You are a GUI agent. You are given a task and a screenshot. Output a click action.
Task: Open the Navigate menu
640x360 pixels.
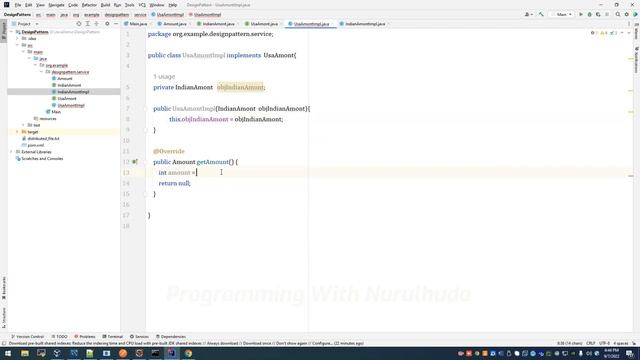(x=56, y=5)
